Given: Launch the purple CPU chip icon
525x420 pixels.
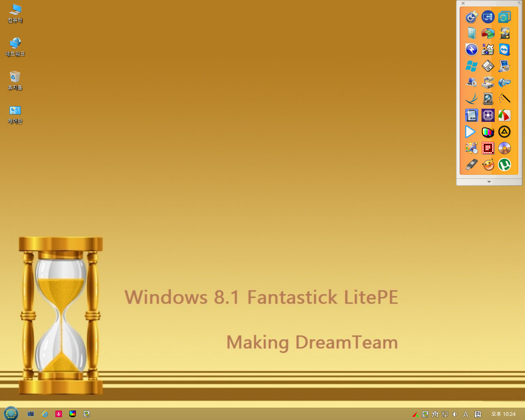Looking at the screenshot, I should pos(488,115).
